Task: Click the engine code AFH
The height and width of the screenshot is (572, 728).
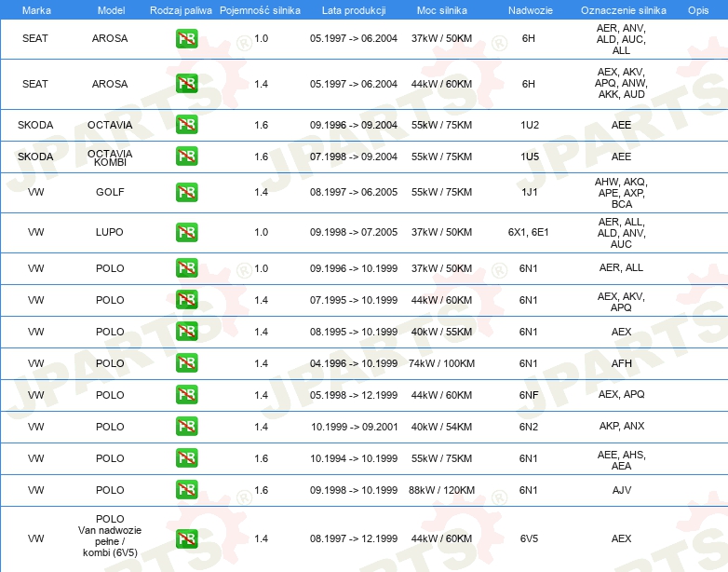Action: tap(621, 363)
